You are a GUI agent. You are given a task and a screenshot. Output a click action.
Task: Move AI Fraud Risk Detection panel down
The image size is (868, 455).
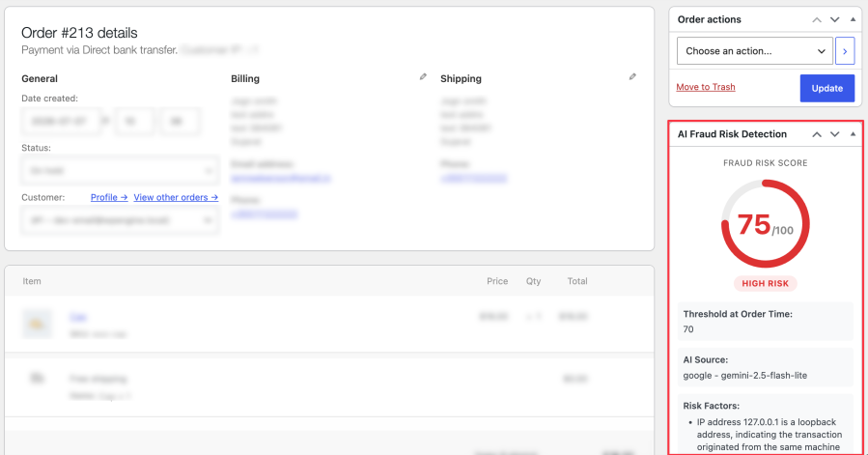pyautogui.click(x=835, y=134)
